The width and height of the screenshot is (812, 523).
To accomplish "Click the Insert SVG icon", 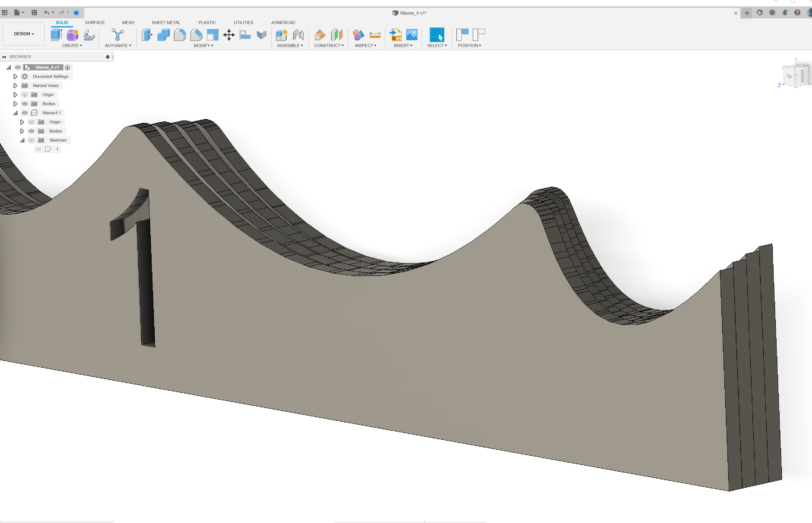I will click(x=395, y=35).
